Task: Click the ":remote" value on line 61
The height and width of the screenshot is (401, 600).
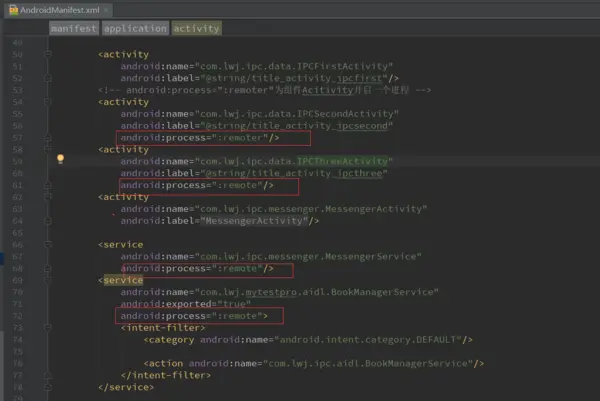Action: coord(237,185)
